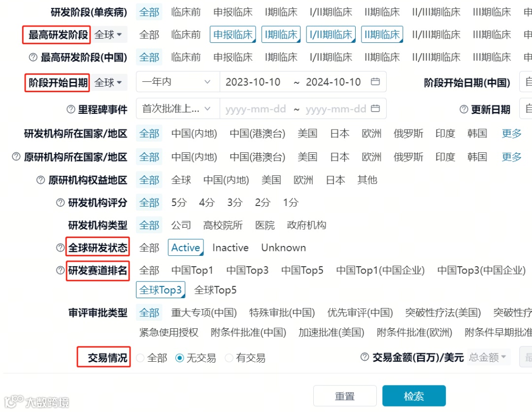The width and height of the screenshot is (532, 412).
Task: Click the 重置 reset button
Action: pos(345,396)
